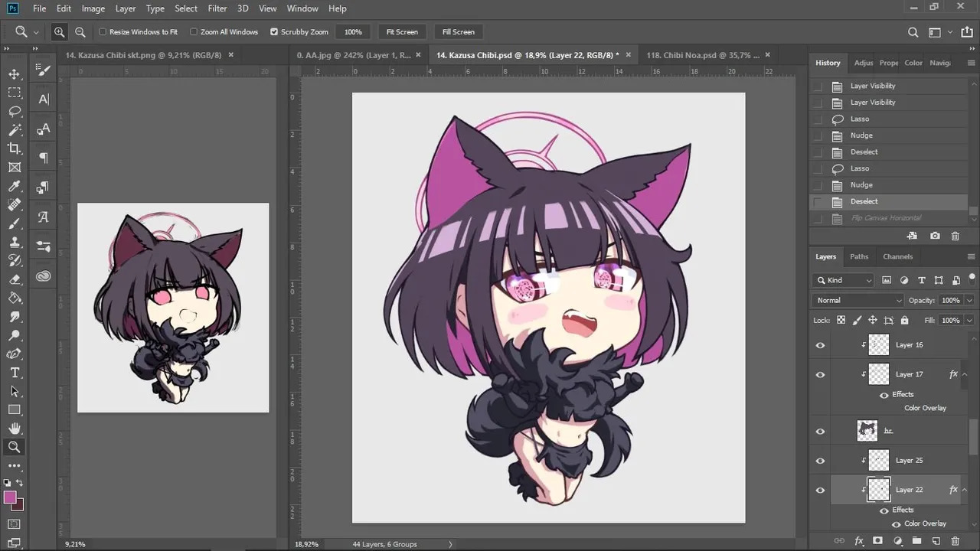Screen dimensions: 980x551
Task: Select the Eyedropper tool
Action: coord(14,186)
